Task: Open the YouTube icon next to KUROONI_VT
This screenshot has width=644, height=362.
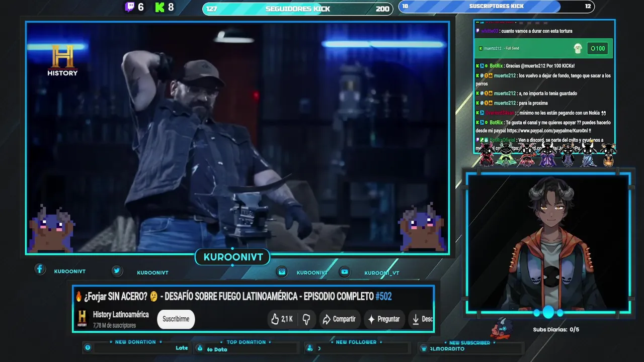Action: (x=345, y=271)
